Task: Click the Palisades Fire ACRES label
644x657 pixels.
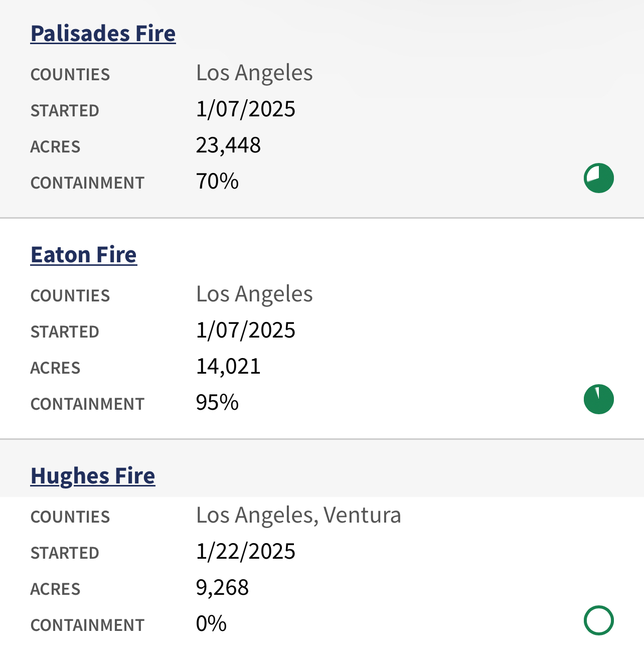Action: (x=55, y=147)
